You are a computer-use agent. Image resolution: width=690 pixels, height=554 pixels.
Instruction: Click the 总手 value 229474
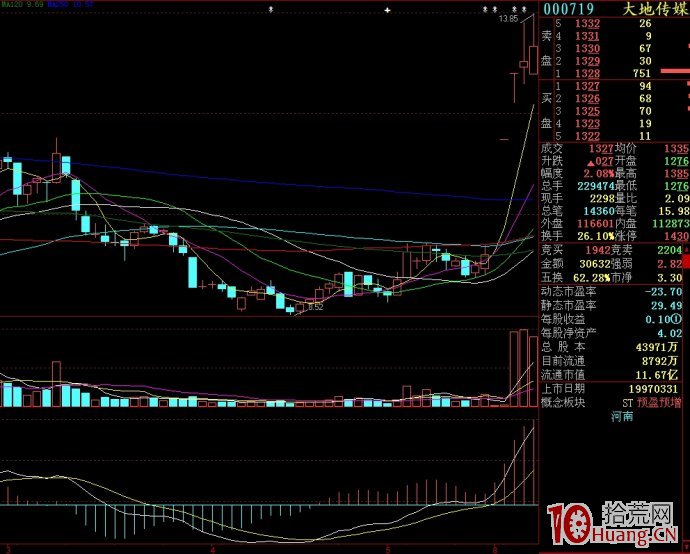click(596, 186)
